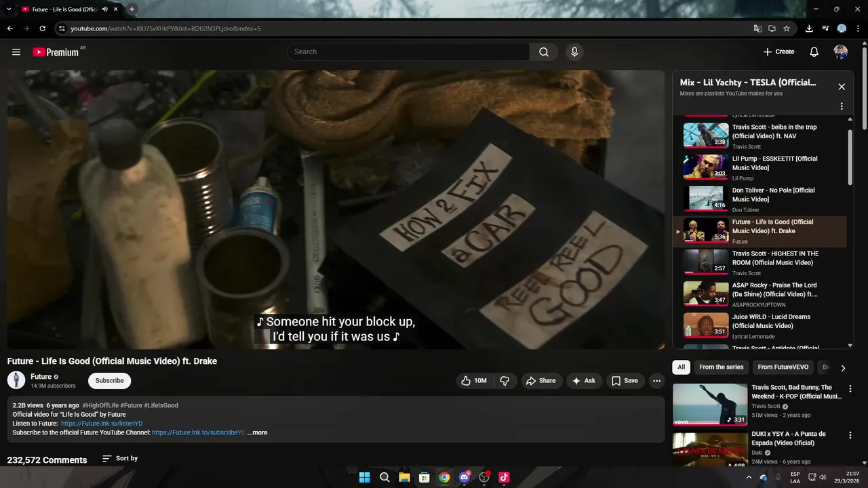Open more actions menu beside Save
Screen dimensions: 868x488
656,381
